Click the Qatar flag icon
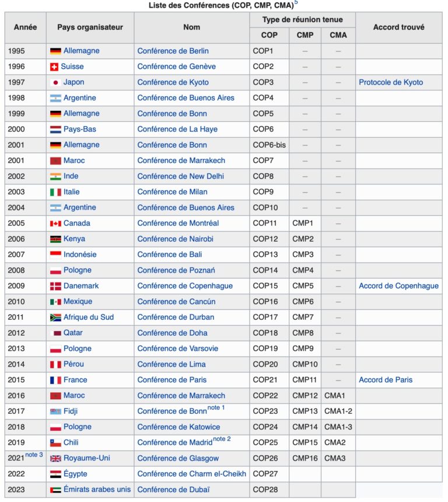 pyautogui.click(x=55, y=333)
